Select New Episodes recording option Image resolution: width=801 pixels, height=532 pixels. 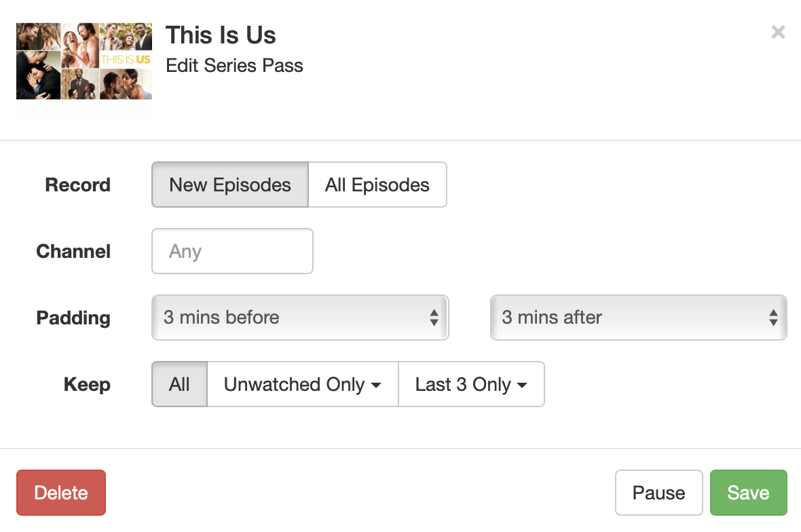230,185
